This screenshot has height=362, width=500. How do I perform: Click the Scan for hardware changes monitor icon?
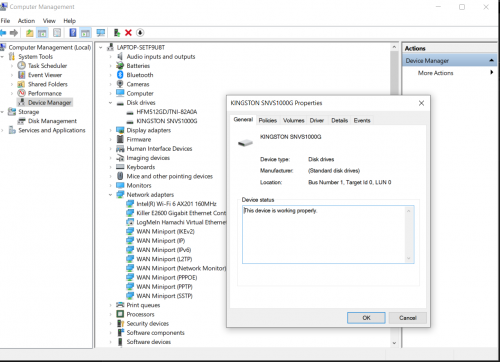[x=100, y=33]
